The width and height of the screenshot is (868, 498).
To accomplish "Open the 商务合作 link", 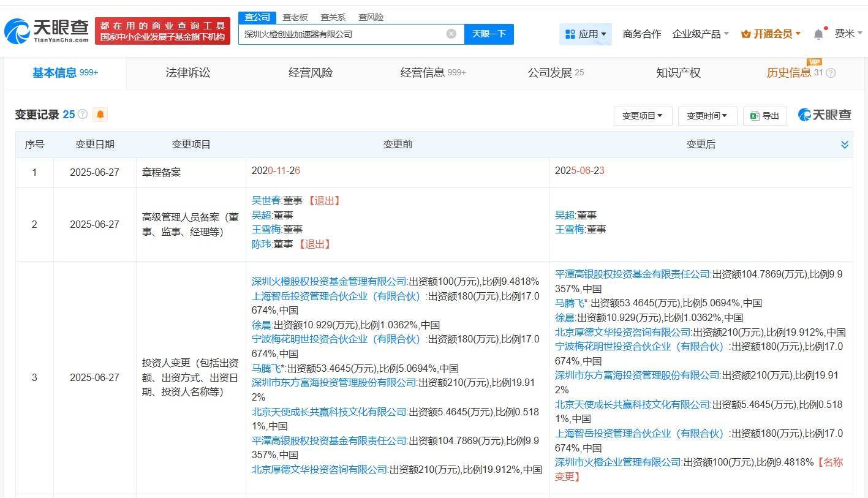I will click(x=642, y=34).
